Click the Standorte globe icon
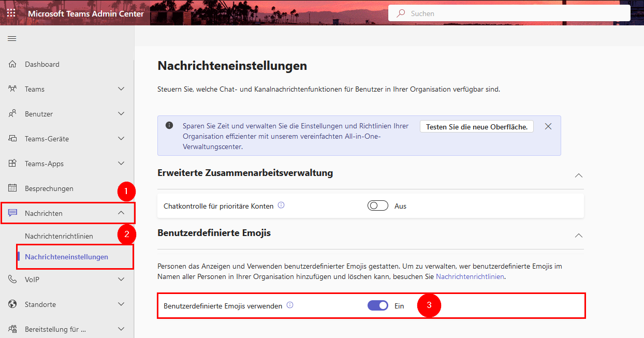Image resolution: width=644 pixels, height=338 pixels. [13, 304]
